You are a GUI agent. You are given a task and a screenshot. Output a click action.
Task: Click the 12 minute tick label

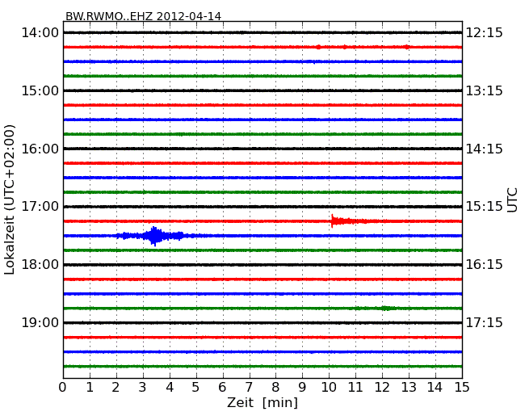pyautogui.click(x=382, y=387)
